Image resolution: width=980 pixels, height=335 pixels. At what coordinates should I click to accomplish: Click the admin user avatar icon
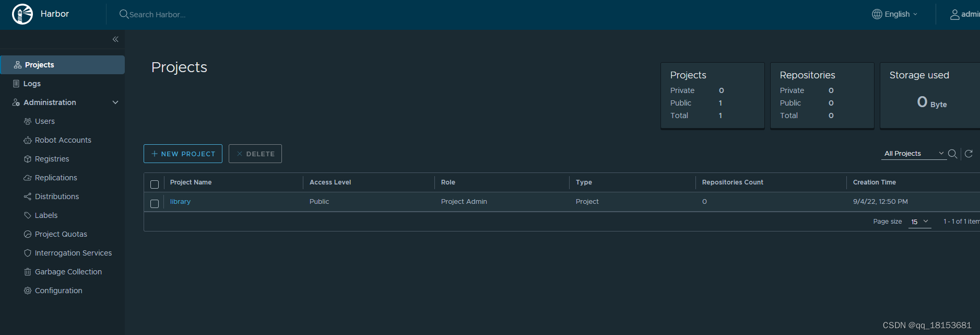coord(954,15)
